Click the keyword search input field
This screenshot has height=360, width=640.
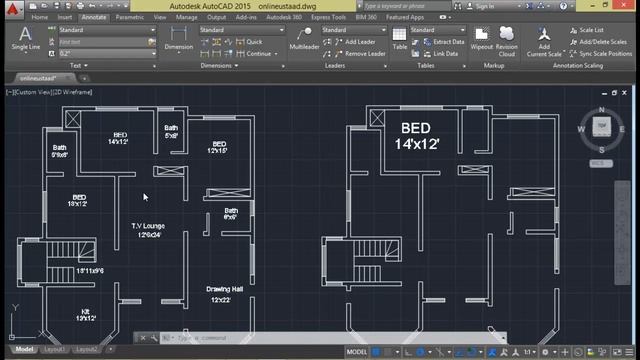[x=407, y=6]
